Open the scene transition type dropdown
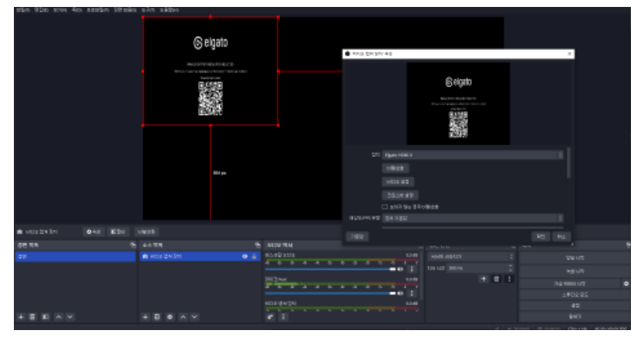 [470, 257]
